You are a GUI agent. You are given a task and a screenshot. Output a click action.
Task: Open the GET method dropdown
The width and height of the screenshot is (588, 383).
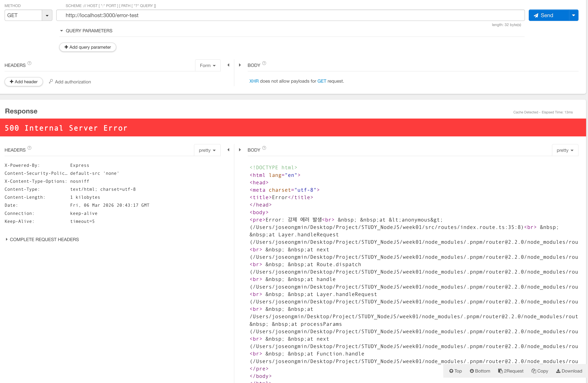click(x=47, y=15)
